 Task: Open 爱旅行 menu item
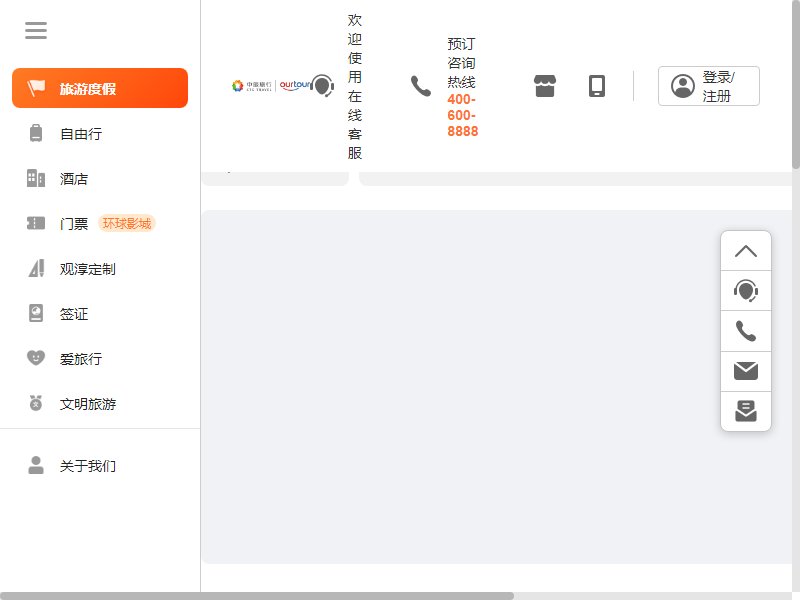pyautogui.click(x=100, y=358)
